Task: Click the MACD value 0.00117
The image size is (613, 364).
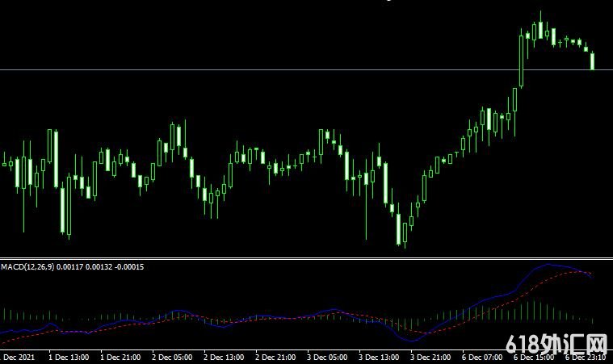Action: pyautogui.click(x=69, y=267)
